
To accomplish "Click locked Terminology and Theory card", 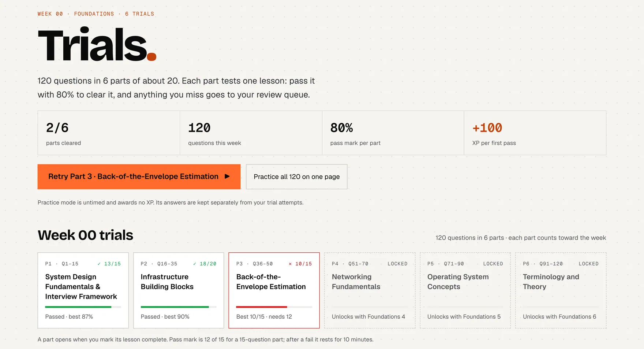I will tap(561, 290).
